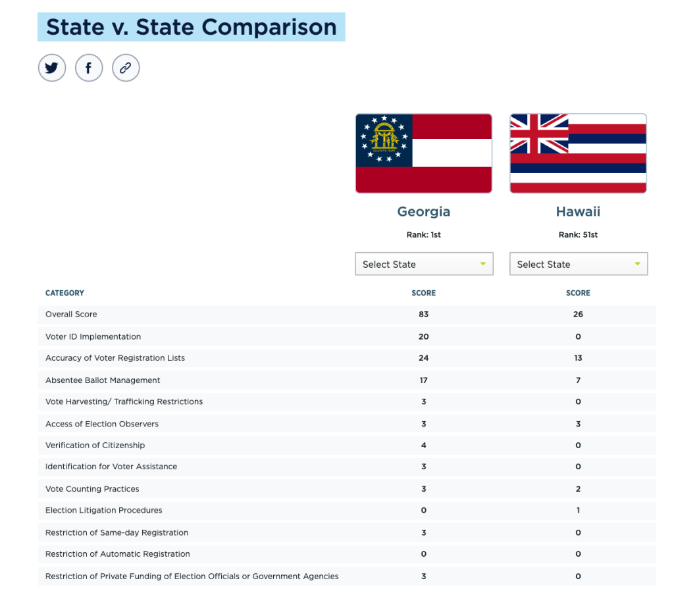The width and height of the screenshot is (674, 616).
Task: Open Select State dropdown under Georgia
Action: click(424, 264)
